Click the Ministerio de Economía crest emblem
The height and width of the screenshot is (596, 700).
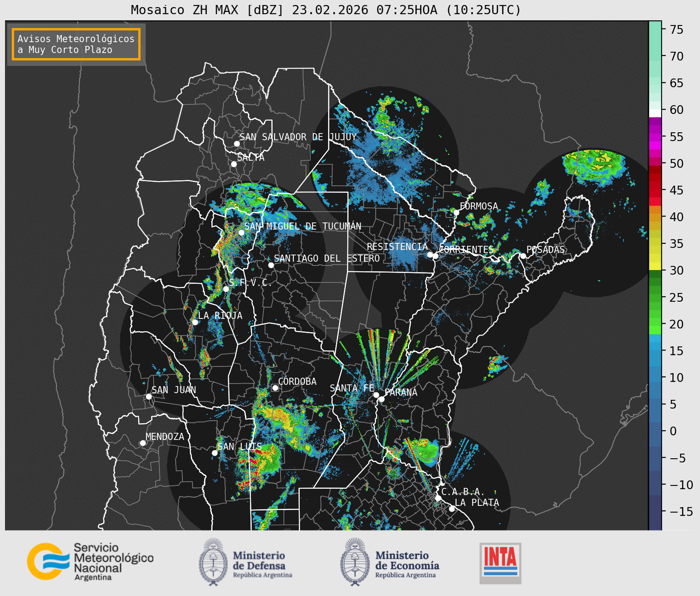[355, 562]
